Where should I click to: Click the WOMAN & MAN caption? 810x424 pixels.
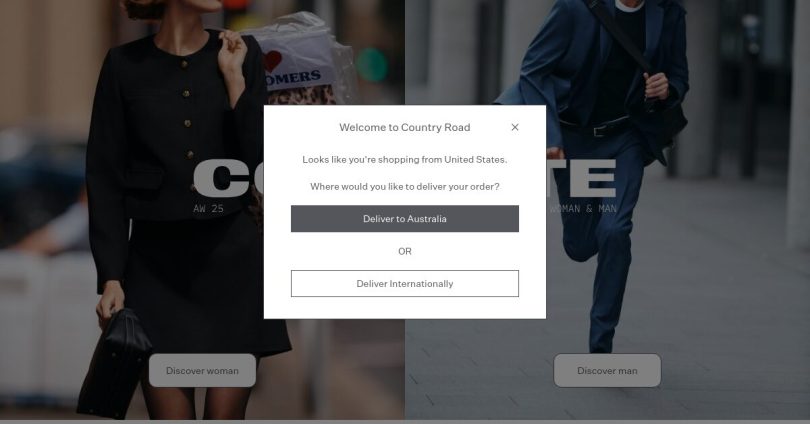pos(583,209)
